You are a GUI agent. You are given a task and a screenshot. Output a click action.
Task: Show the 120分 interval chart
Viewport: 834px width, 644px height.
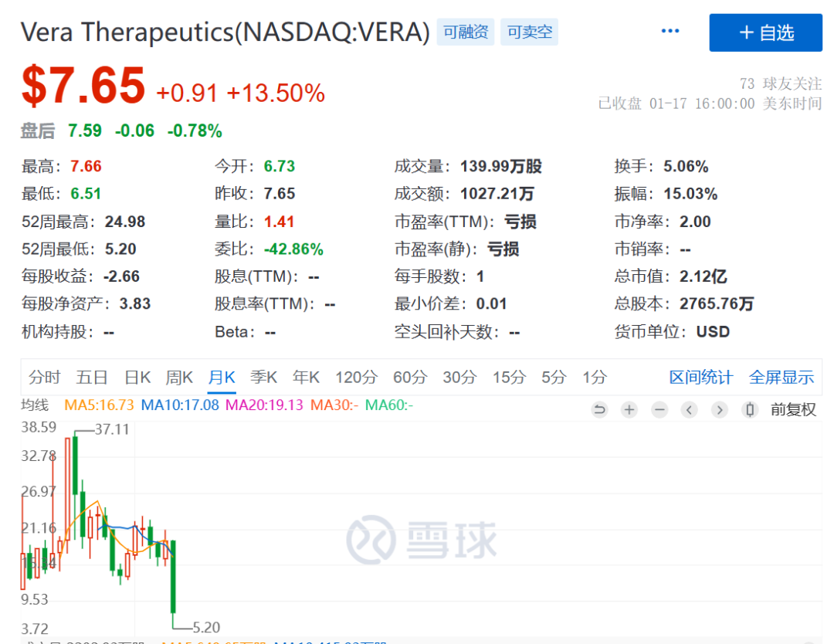pos(356,378)
